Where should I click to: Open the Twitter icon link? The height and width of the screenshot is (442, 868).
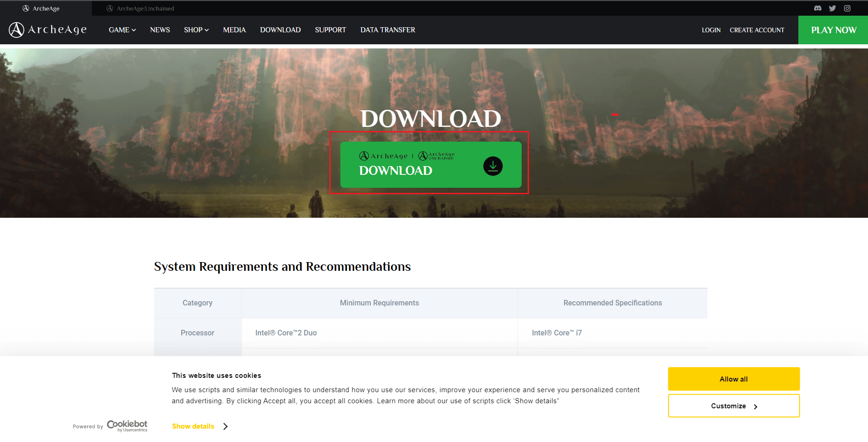(x=832, y=8)
